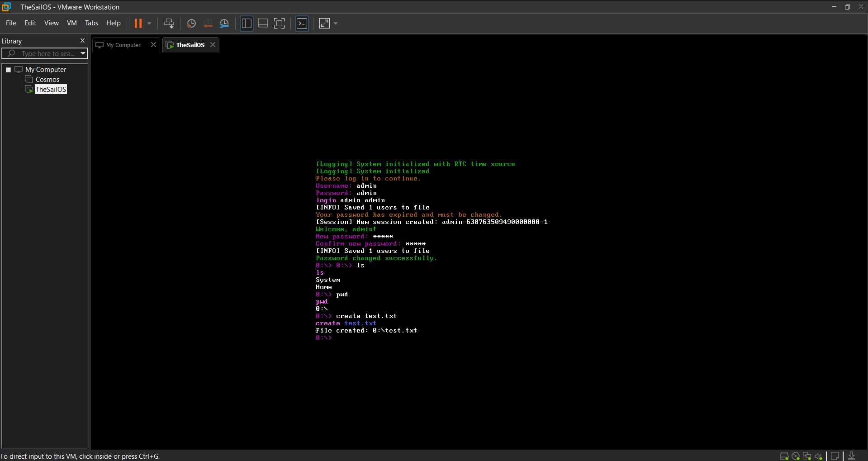
Task: Click the network adapter status icon
Action: pyautogui.click(x=807, y=456)
